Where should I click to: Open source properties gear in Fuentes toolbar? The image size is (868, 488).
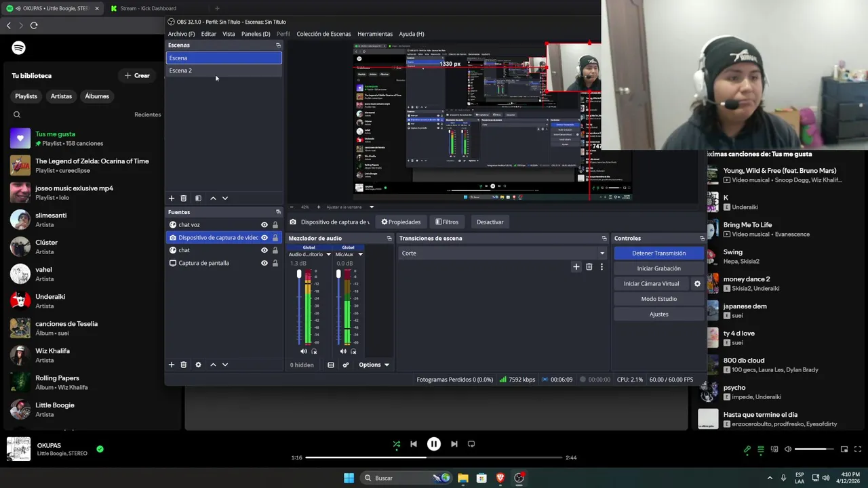pos(198,365)
